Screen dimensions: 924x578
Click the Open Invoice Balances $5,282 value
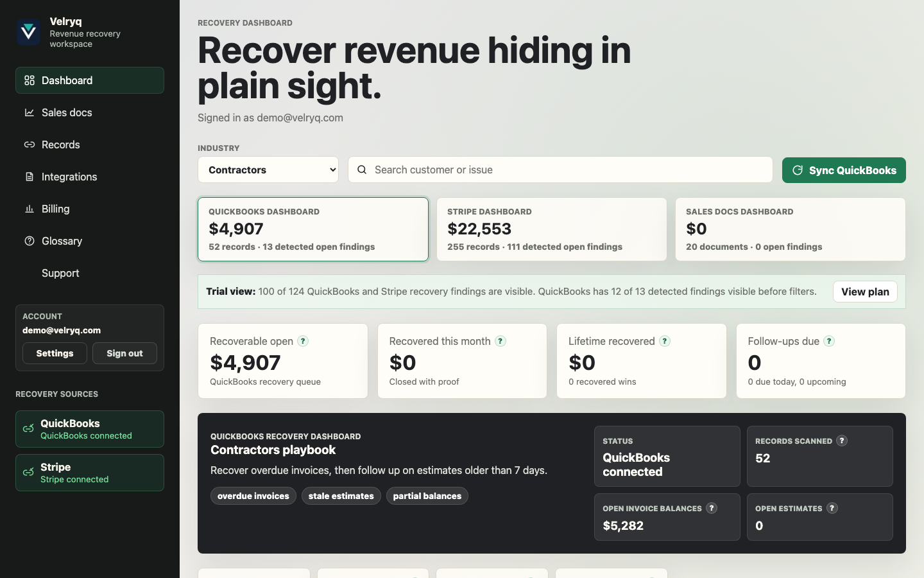(x=623, y=525)
